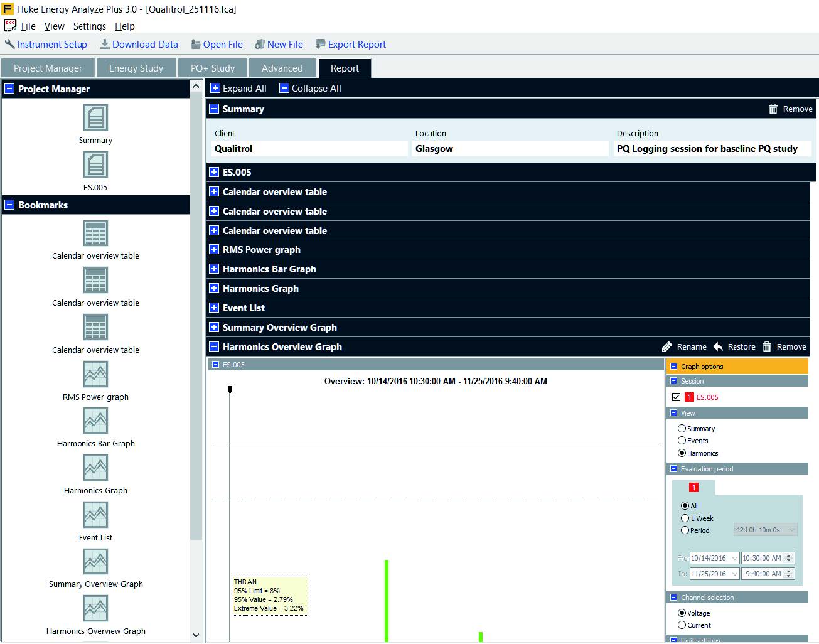819x644 pixels.
Task: Click the sidebar scroll down arrow
Action: point(196,635)
